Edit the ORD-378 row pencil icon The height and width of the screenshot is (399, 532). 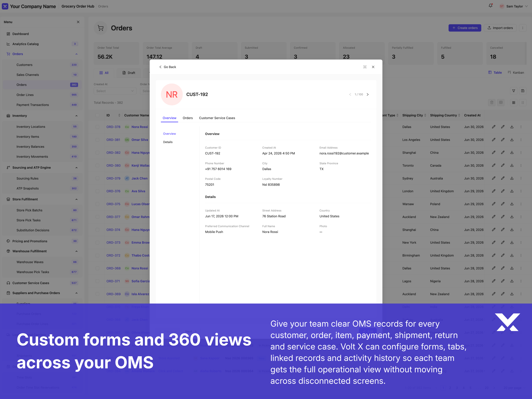click(x=494, y=127)
